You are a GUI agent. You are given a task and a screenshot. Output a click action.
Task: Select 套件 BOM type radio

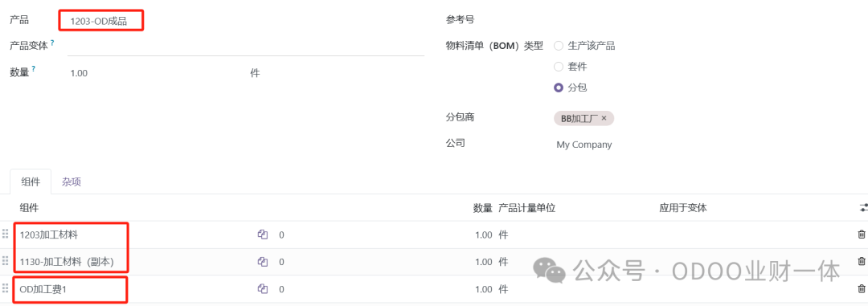559,67
